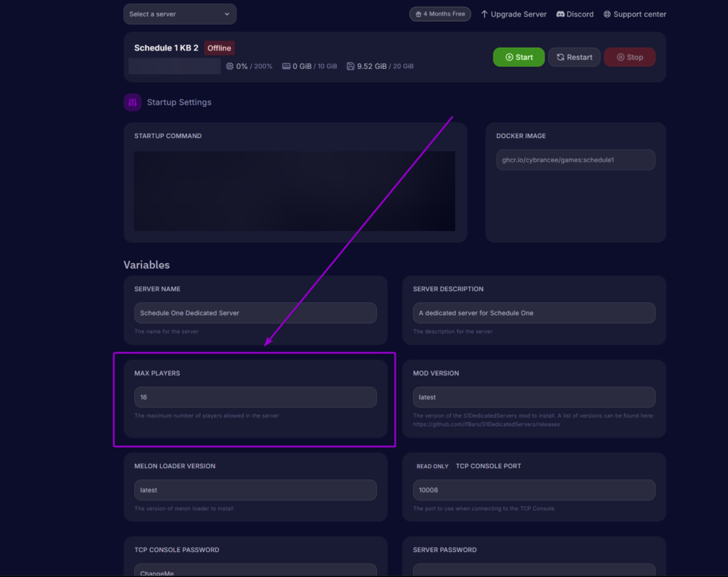This screenshot has height=577, width=728.
Task: Click the Startup Settings sliders icon
Action: tap(132, 102)
